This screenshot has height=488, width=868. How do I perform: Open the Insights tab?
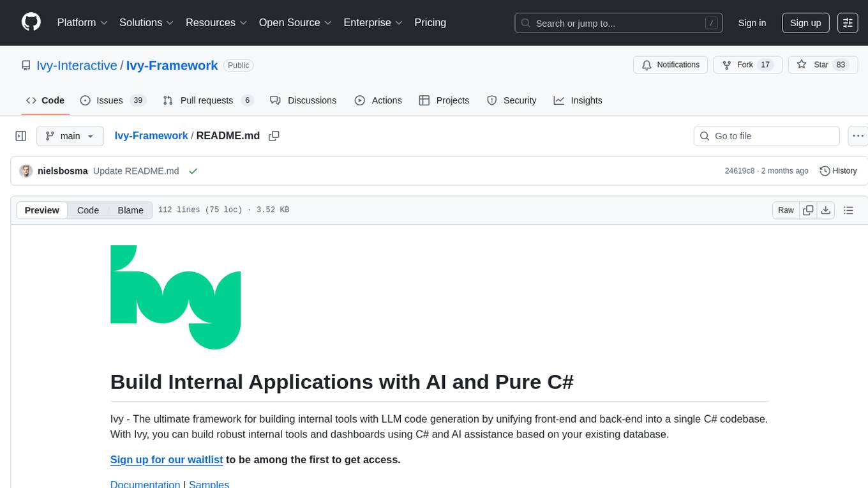click(x=578, y=100)
